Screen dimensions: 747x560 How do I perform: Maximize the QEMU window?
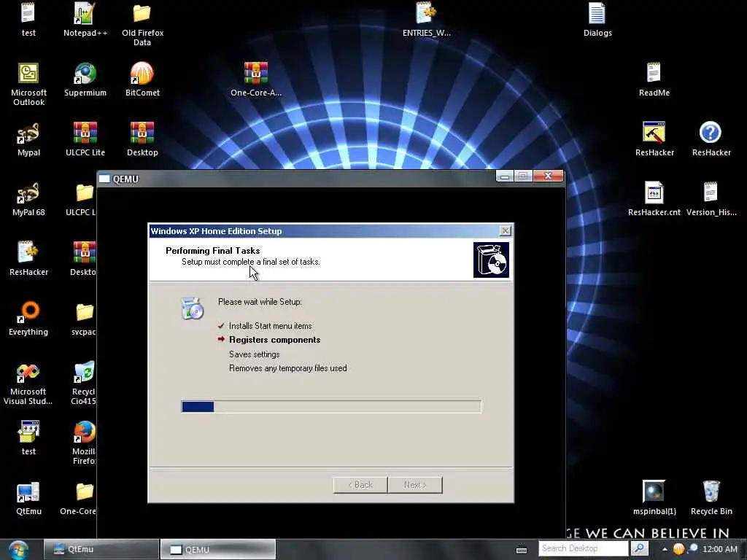coord(522,176)
